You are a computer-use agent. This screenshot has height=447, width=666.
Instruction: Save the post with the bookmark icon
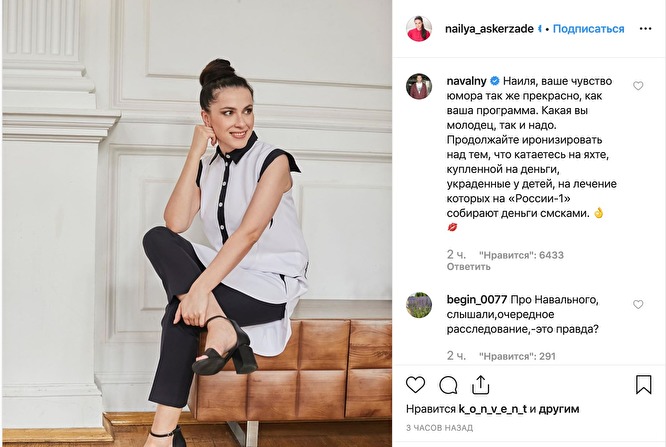643,384
